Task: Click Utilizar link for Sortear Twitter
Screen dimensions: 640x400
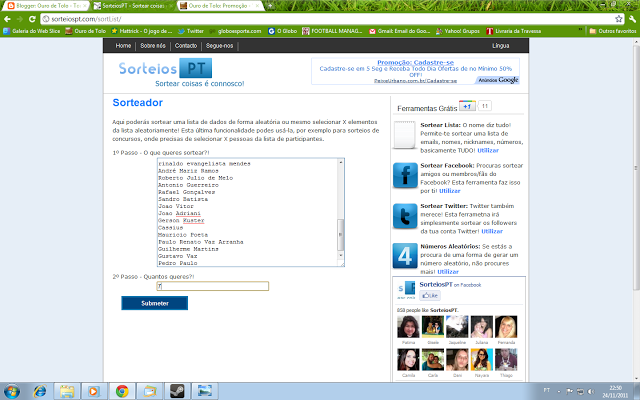Action: tap(492, 231)
